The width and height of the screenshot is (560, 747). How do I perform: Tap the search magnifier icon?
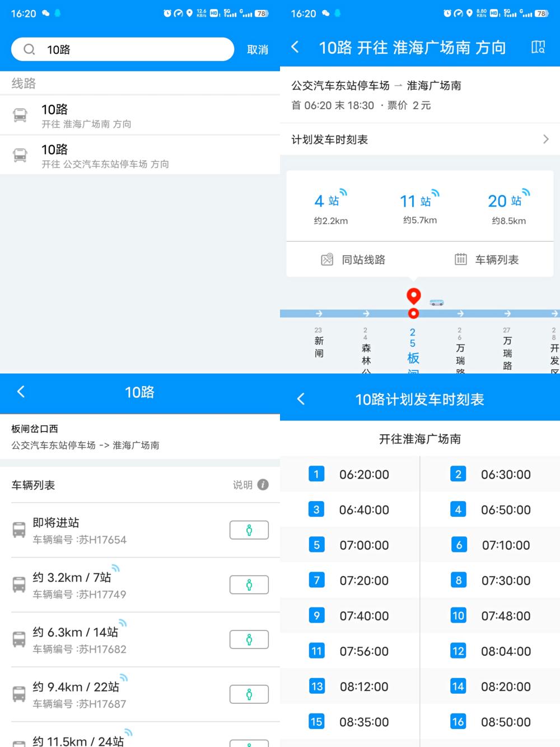(x=29, y=49)
